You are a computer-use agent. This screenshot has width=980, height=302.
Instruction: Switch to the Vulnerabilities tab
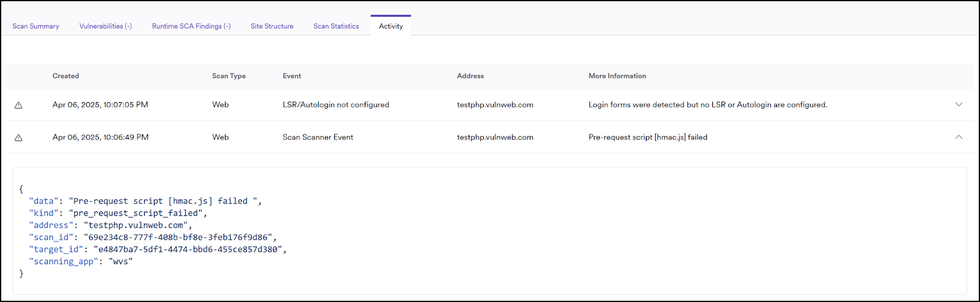point(106,26)
